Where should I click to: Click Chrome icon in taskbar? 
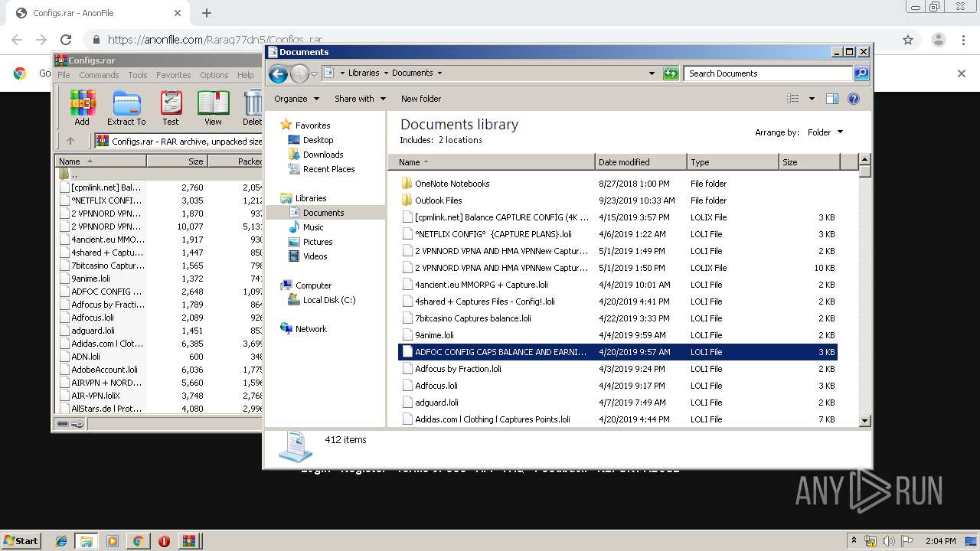(x=138, y=541)
